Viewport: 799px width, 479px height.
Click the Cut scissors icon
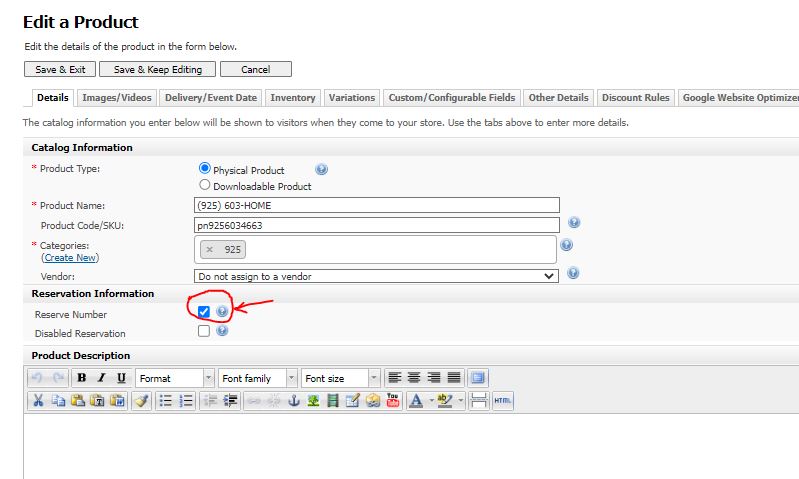pyautogui.click(x=38, y=401)
